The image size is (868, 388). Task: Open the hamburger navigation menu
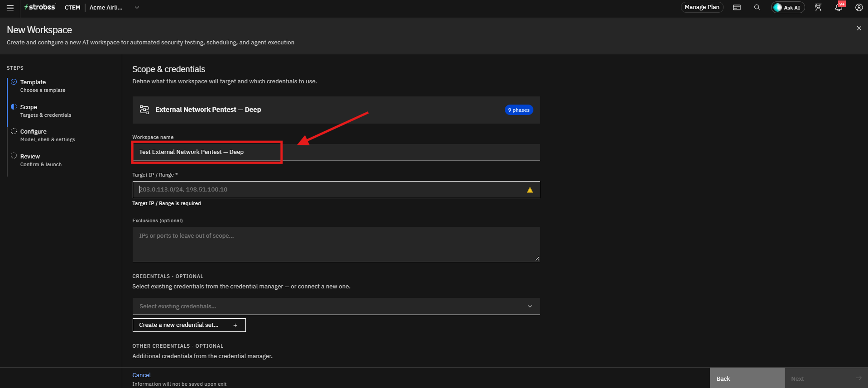click(x=10, y=8)
